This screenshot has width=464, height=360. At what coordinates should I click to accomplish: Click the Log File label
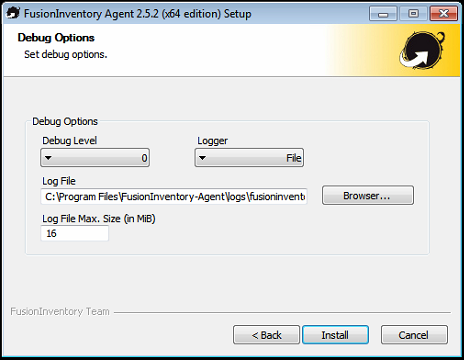(x=59, y=181)
